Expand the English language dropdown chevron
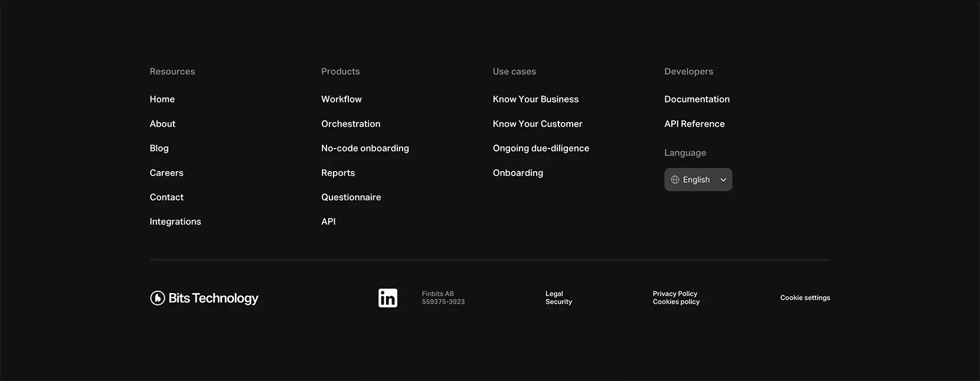 (x=723, y=180)
